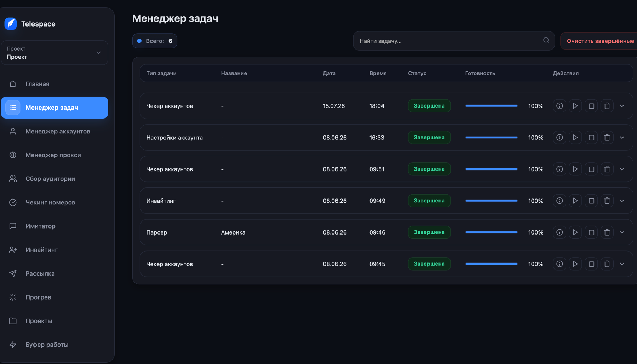Image resolution: width=637 pixels, height=364 pixels.
Task: Click the Статус column header
Action: 417,73
